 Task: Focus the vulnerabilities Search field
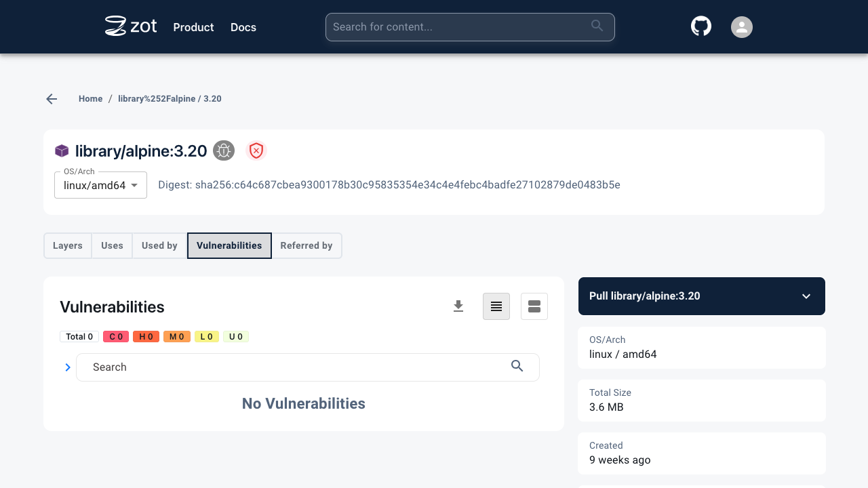pos(308,367)
